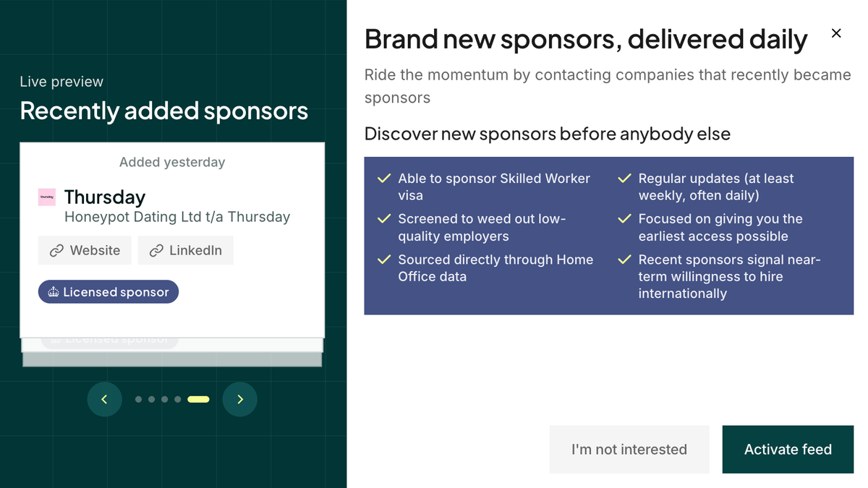The height and width of the screenshot is (488, 868).
Task: Go to previous sponsor with left chevron
Action: (104, 399)
